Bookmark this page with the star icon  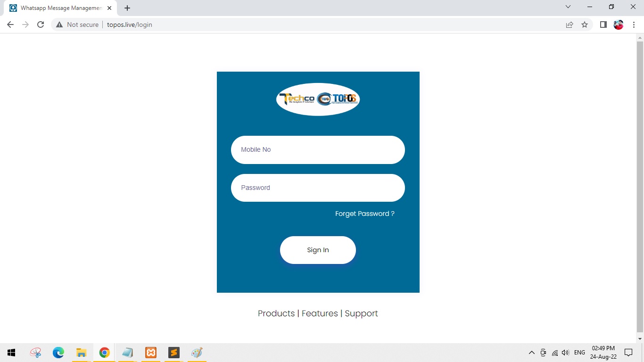point(585,25)
